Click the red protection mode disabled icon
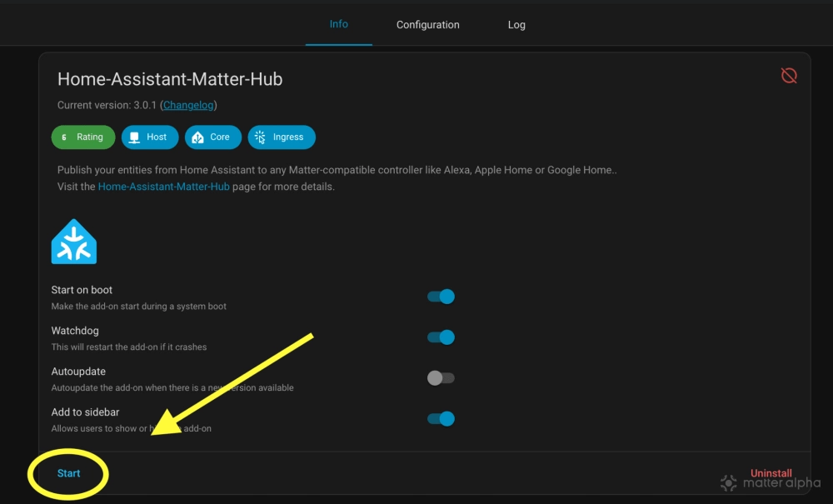The width and height of the screenshot is (833, 504). coord(788,76)
